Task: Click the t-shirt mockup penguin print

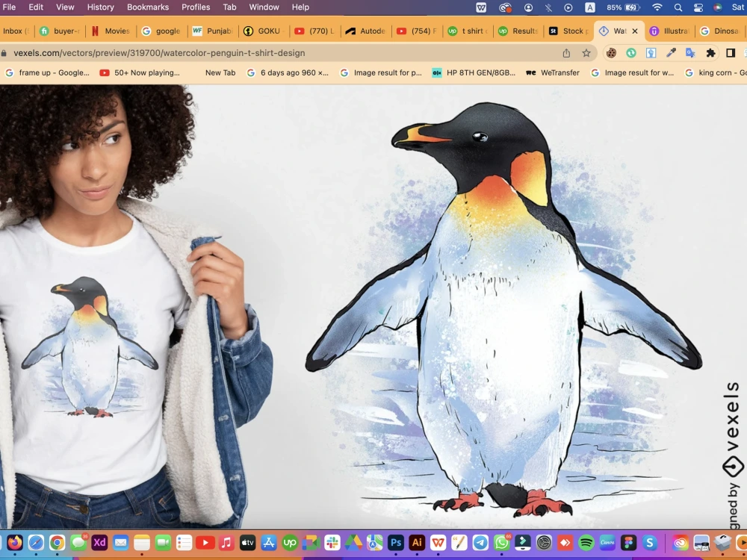Action: (90, 348)
